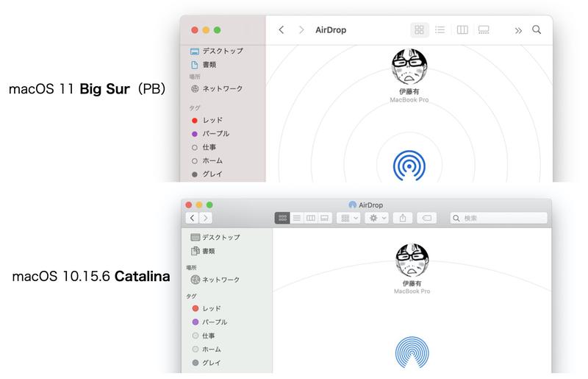588x379 pixels.
Task: Expand Big Sur toolbar overflow chevrons
Action: [x=518, y=30]
